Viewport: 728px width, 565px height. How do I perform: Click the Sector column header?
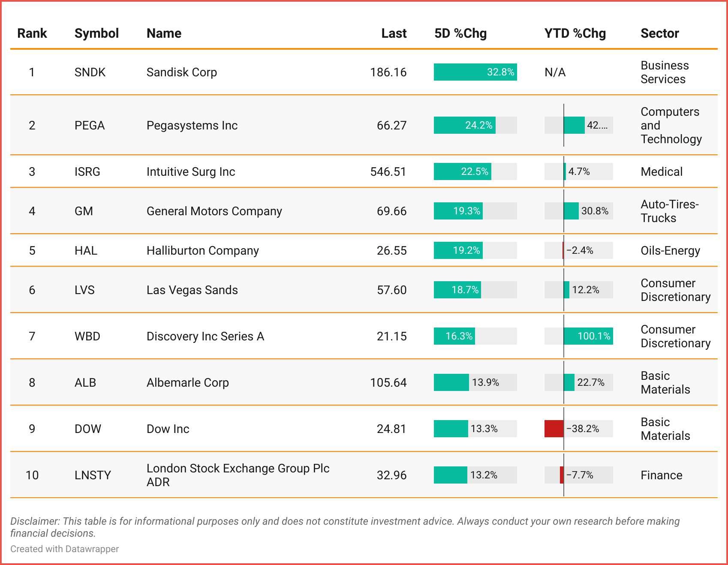click(660, 33)
